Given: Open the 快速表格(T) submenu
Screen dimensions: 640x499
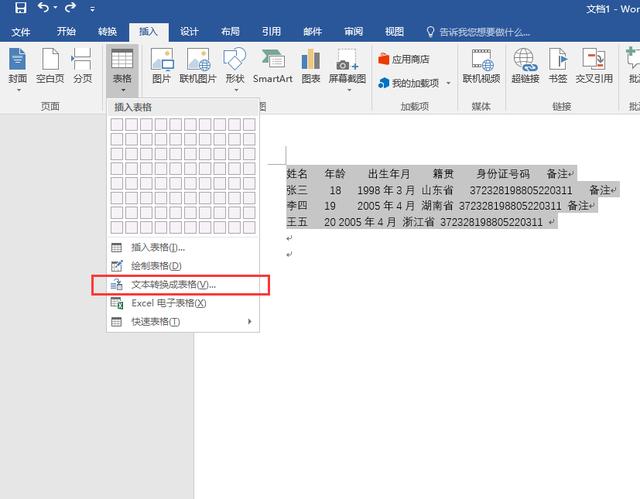Looking at the screenshot, I should click(x=183, y=322).
